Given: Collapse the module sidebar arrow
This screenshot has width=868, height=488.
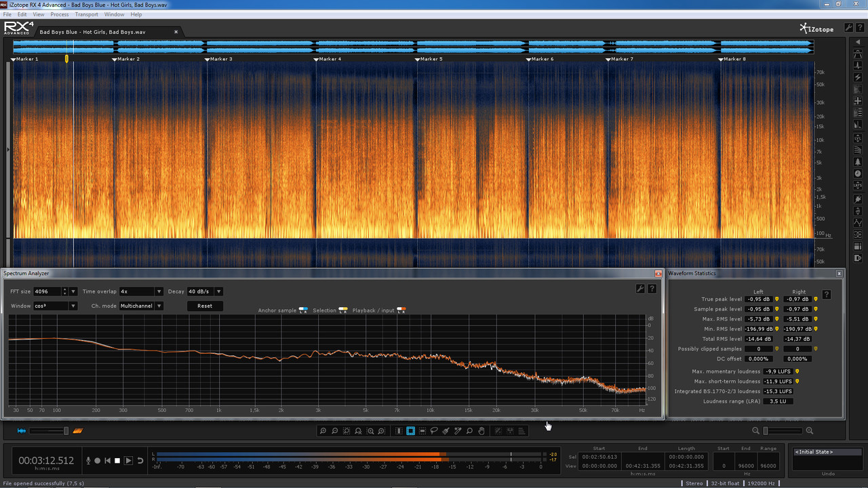Looking at the screenshot, I should click(x=858, y=43).
